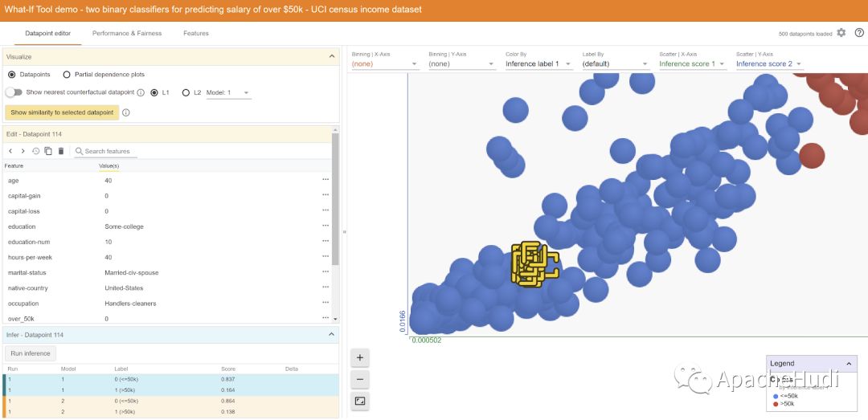Open Binning X-Axis dropdown
Viewport: 868px width, 420px height.
[x=385, y=63]
